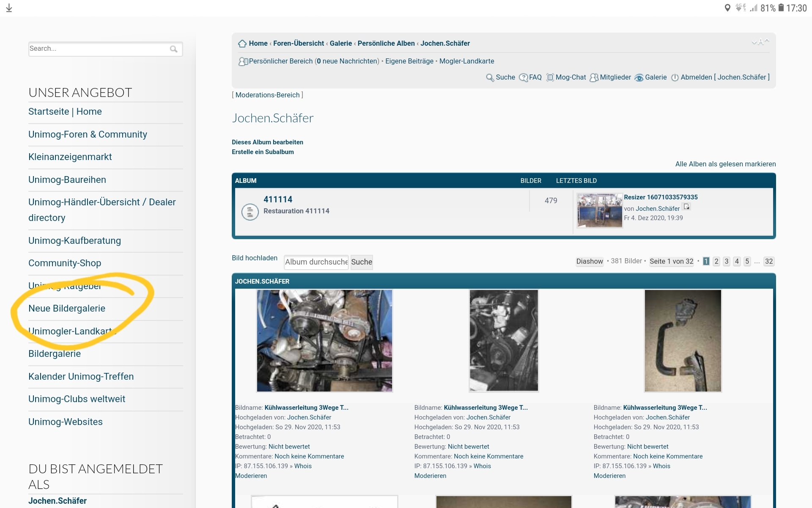Click the Mitglieder people icon
Viewport: 812px width, 508px height.
tap(594, 77)
